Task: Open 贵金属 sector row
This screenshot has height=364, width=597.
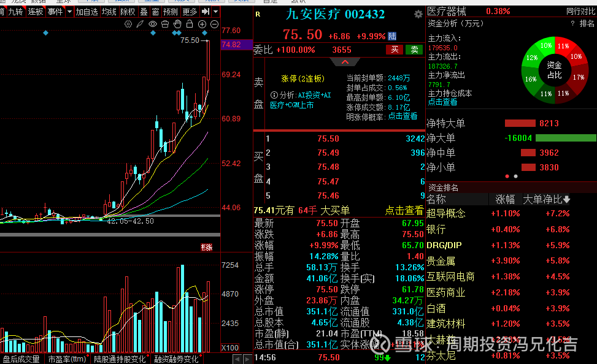Action: point(498,261)
